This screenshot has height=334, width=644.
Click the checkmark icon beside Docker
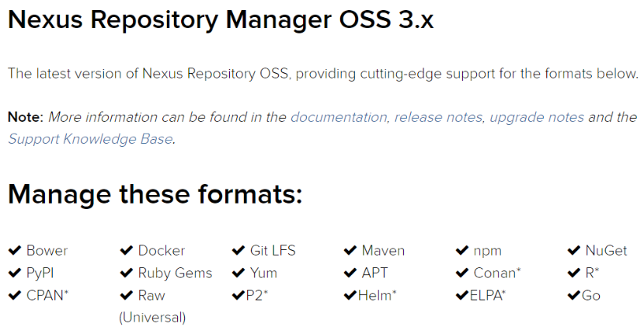coord(127,250)
